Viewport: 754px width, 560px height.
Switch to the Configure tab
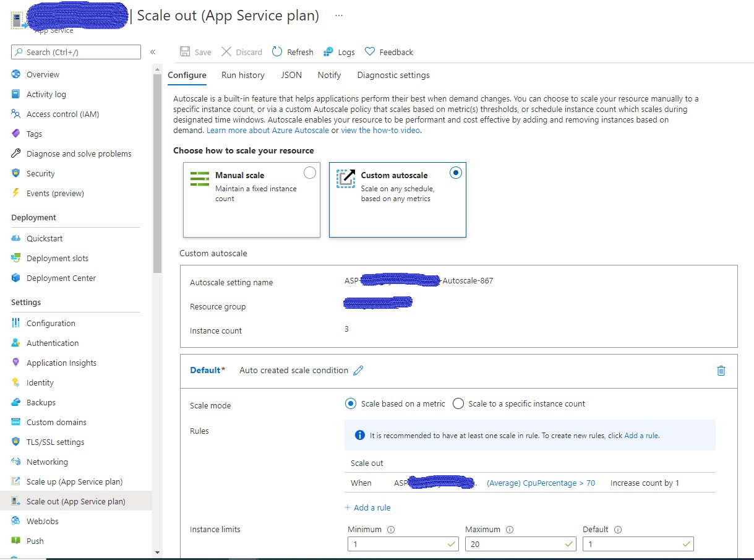(x=187, y=75)
